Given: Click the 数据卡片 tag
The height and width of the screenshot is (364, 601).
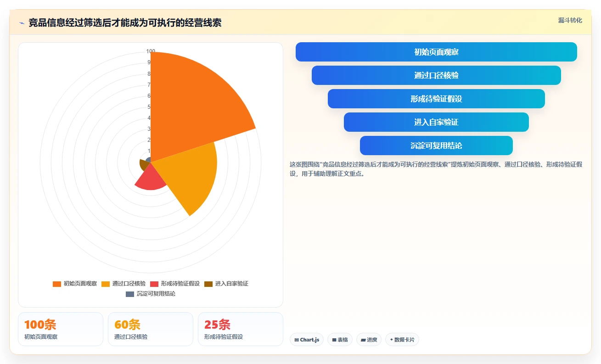Looking at the screenshot, I should [x=402, y=340].
